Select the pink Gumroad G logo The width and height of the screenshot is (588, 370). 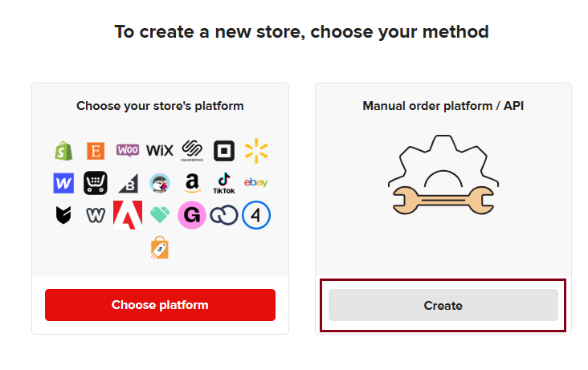[x=192, y=215]
